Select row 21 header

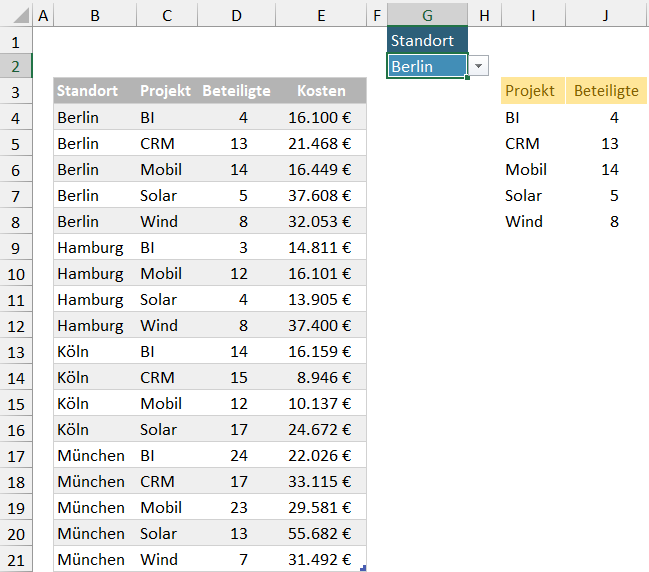(x=16, y=560)
